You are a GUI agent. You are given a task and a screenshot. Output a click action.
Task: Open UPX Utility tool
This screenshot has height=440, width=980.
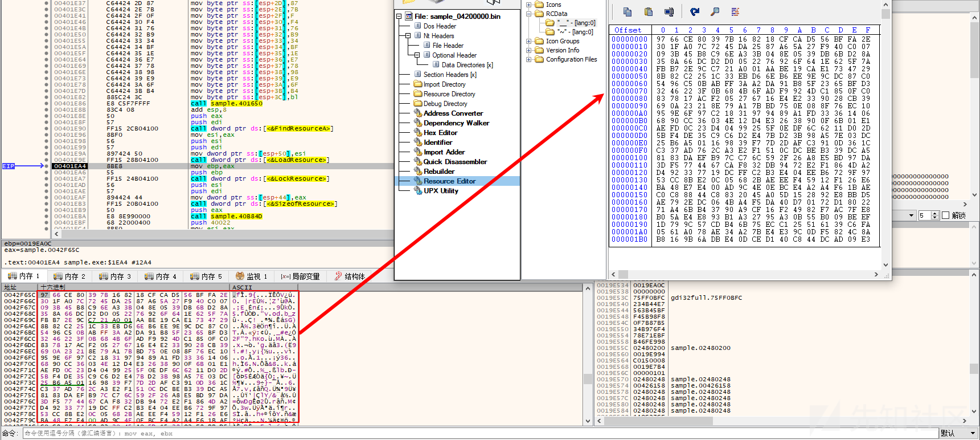[x=441, y=191]
